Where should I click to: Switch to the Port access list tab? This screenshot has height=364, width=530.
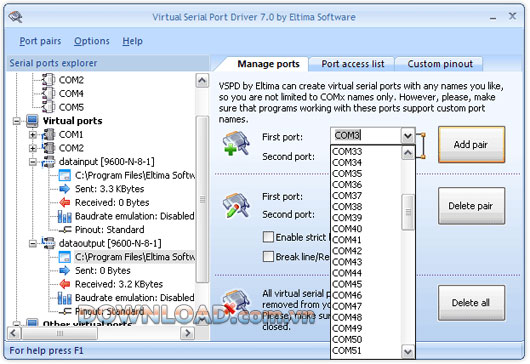coord(353,64)
